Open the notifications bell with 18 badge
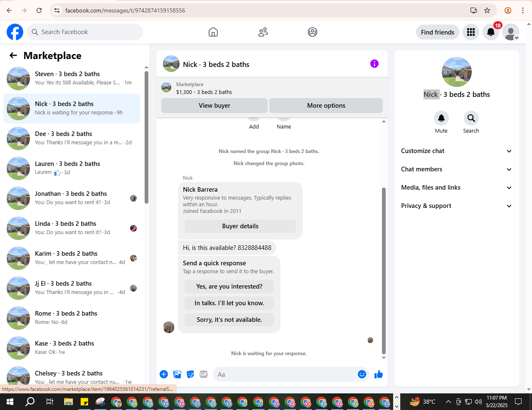Image resolution: width=532 pixels, height=410 pixels. coord(491,32)
